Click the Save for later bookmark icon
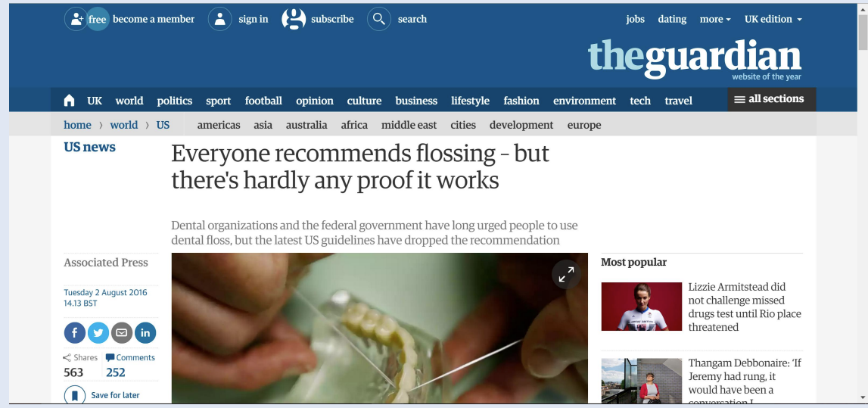The width and height of the screenshot is (868, 408). [x=75, y=395]
